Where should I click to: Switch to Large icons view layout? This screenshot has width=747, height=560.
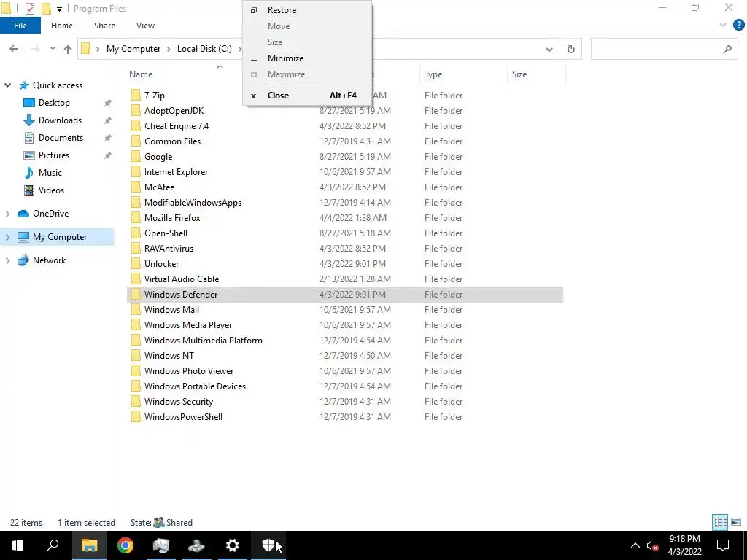click(x=736, y=522)
